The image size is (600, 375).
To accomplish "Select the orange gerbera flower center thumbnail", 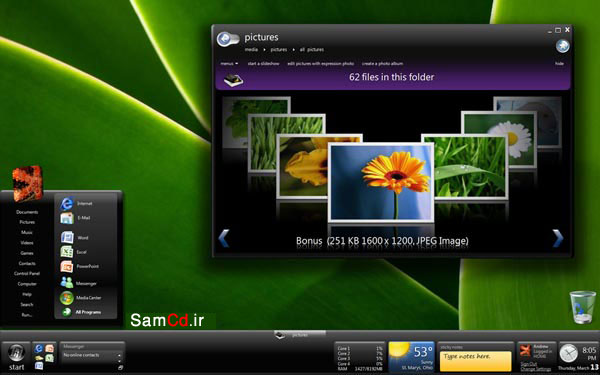I will 381,183.
